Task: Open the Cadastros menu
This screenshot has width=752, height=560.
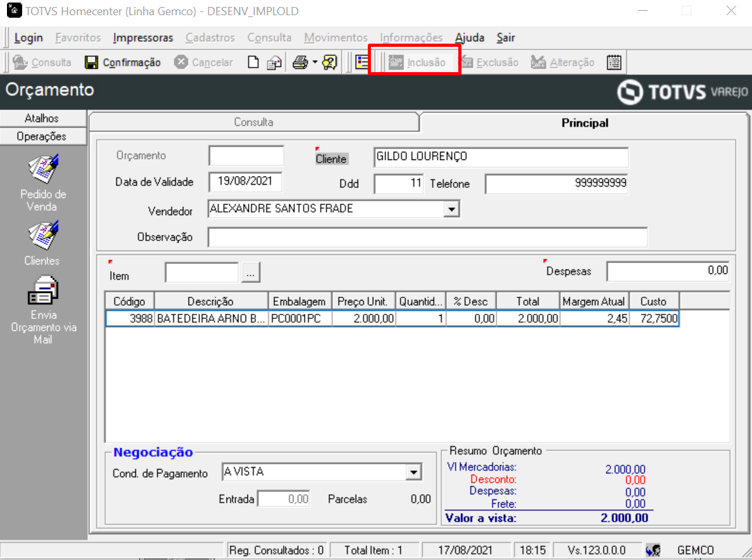Action: [x=210, y=37]
